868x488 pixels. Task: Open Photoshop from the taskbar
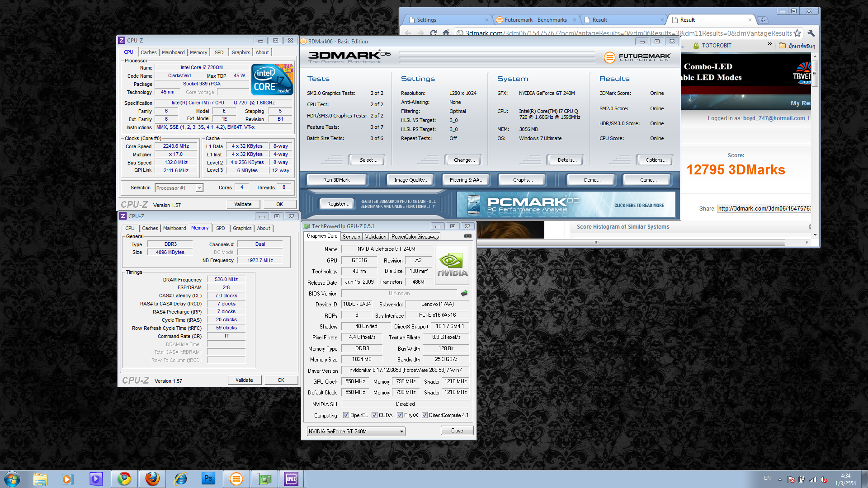(x=208, y=479)
